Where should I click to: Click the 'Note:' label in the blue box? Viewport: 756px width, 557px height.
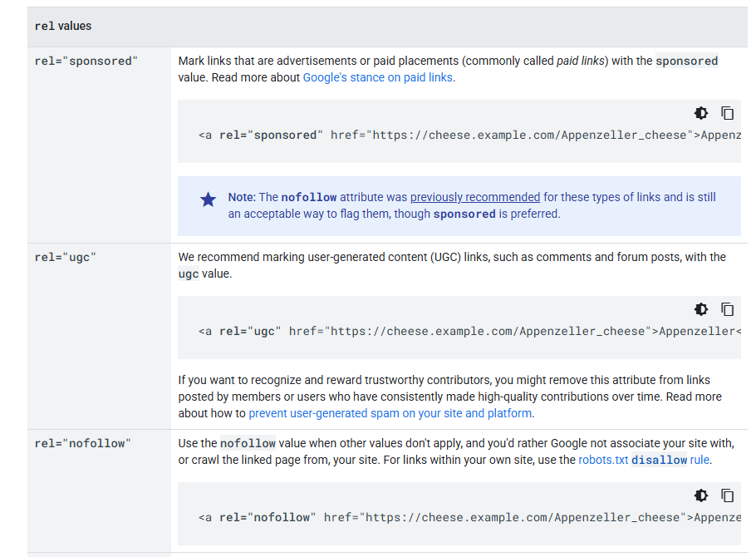242,197
